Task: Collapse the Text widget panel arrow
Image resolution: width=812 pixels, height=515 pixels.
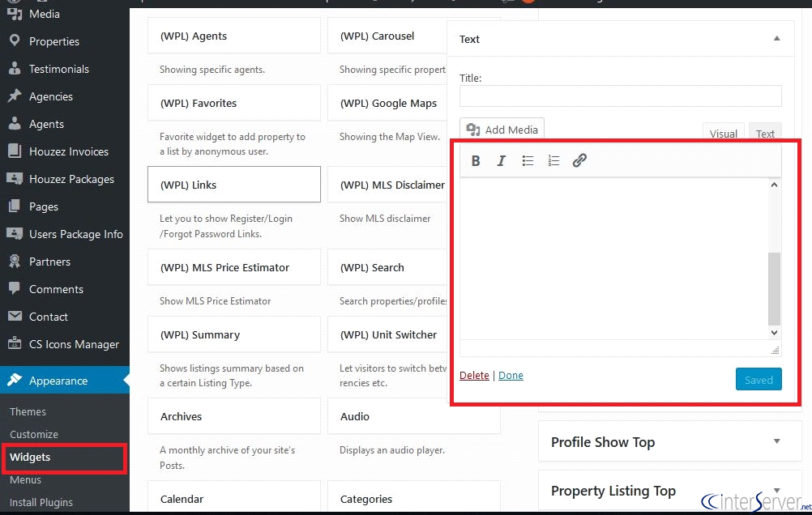Action: (777, 38)
